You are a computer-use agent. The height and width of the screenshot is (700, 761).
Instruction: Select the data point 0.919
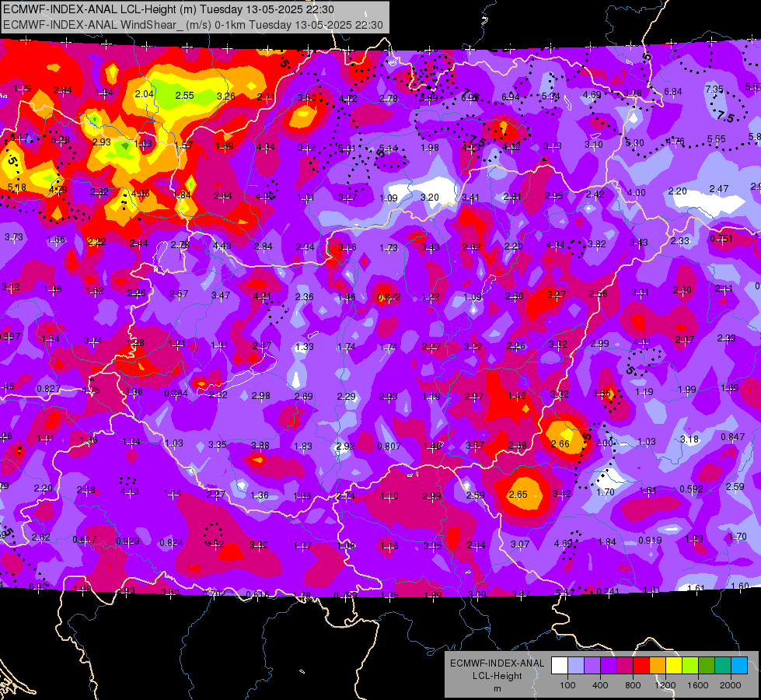650,541
